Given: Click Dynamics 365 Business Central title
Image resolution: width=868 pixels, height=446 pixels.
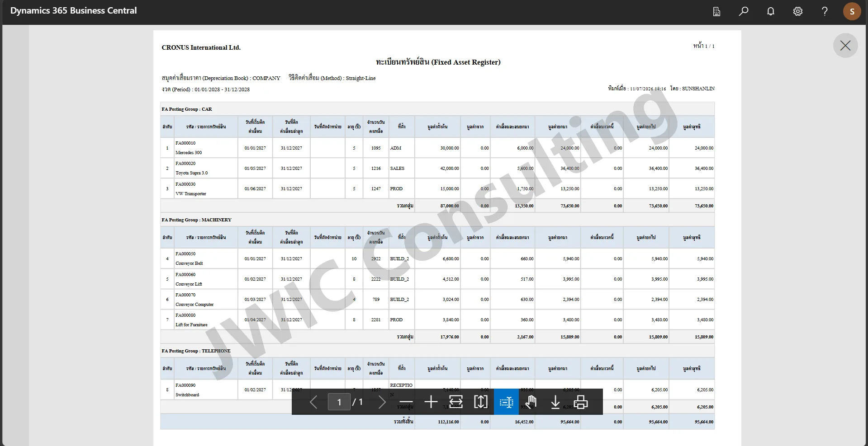Looking at the screenshot, I should click(x=74, y=11).
